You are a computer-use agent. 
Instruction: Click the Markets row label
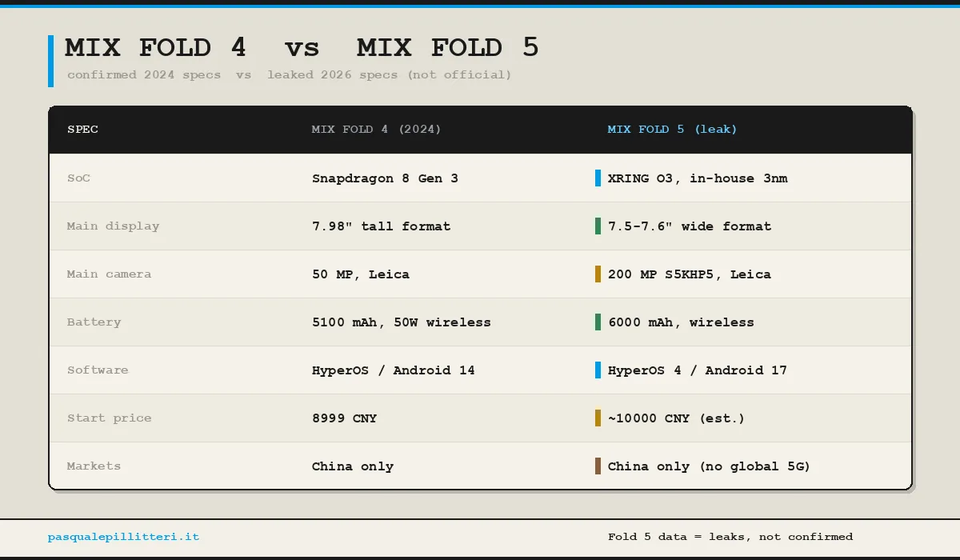tap(94, 466)
